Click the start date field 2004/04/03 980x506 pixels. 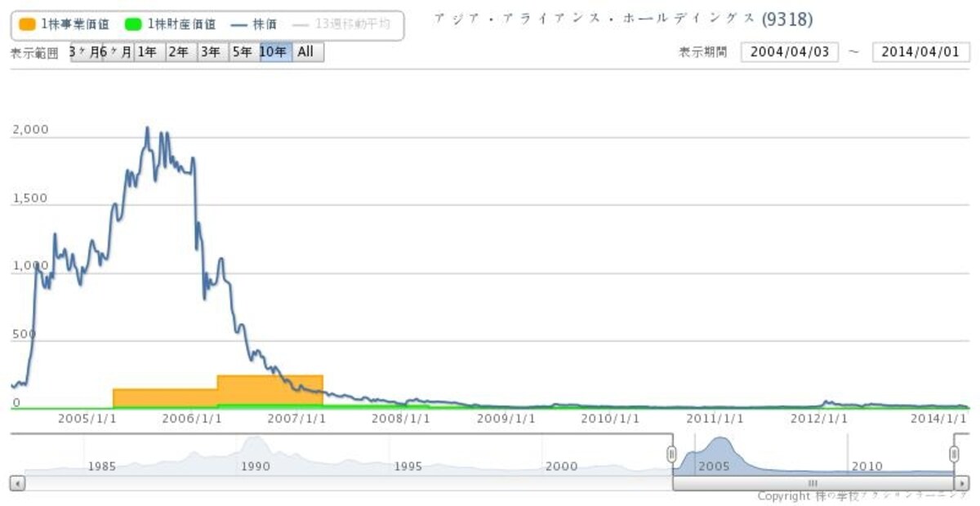coord(790,52)
